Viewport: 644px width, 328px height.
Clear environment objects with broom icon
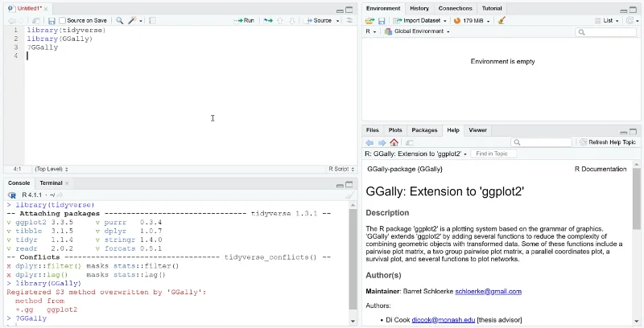tap(501, 21)
